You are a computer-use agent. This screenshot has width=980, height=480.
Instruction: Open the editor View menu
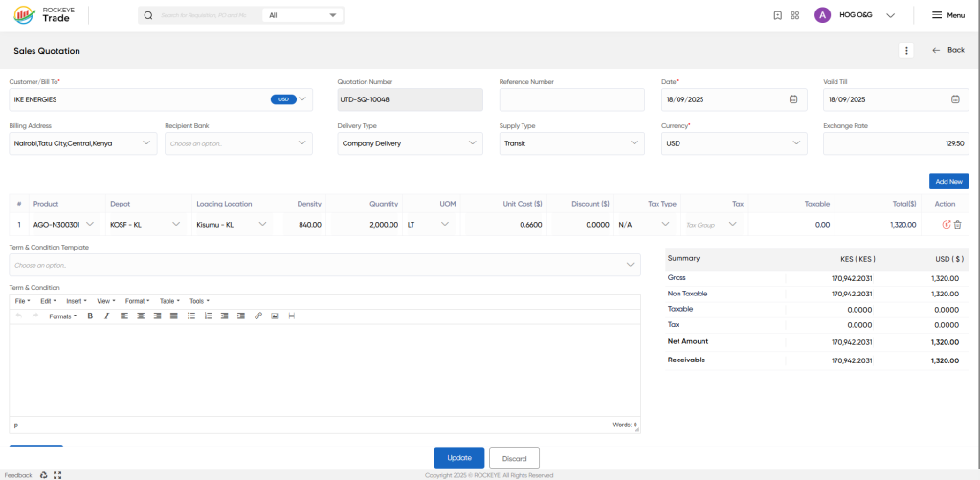pos(105,301)
